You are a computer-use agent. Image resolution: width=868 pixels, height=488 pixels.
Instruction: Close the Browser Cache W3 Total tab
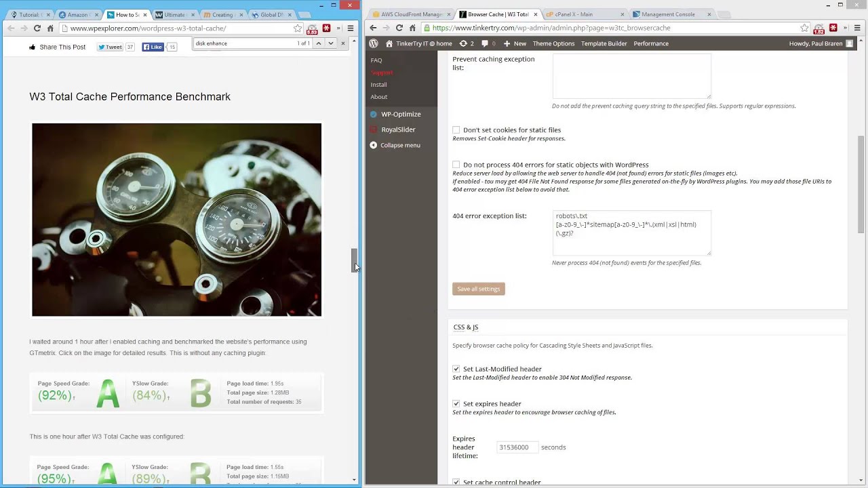coord(536,15)
